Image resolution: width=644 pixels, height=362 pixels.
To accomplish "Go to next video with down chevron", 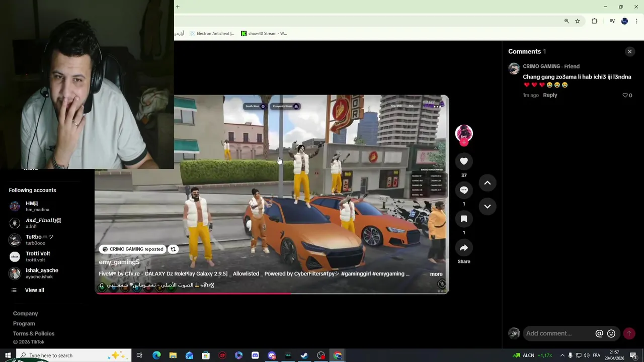I will pos(488,206).
